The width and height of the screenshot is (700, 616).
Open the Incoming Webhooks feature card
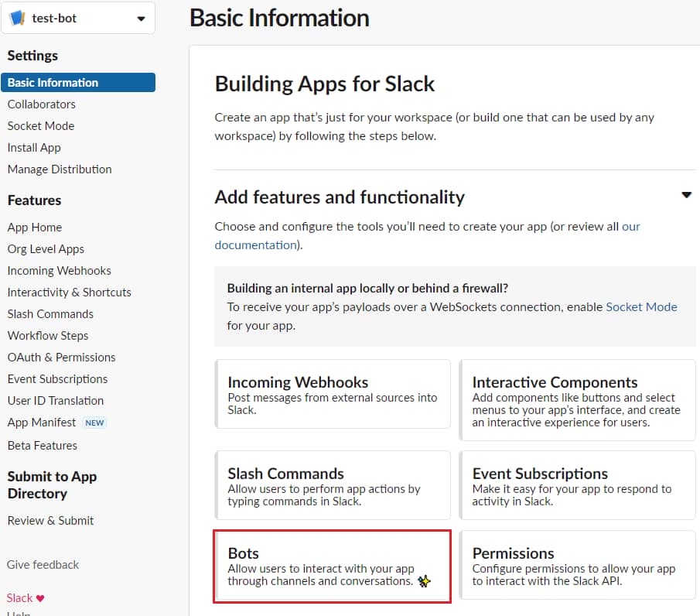(333, 394)
